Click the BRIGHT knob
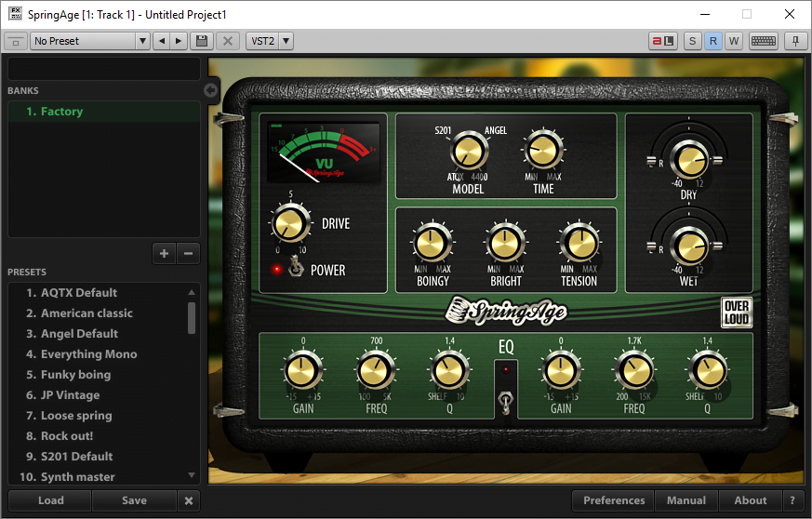The height and width of the screenshot is (519, 812). coord(505,243)
